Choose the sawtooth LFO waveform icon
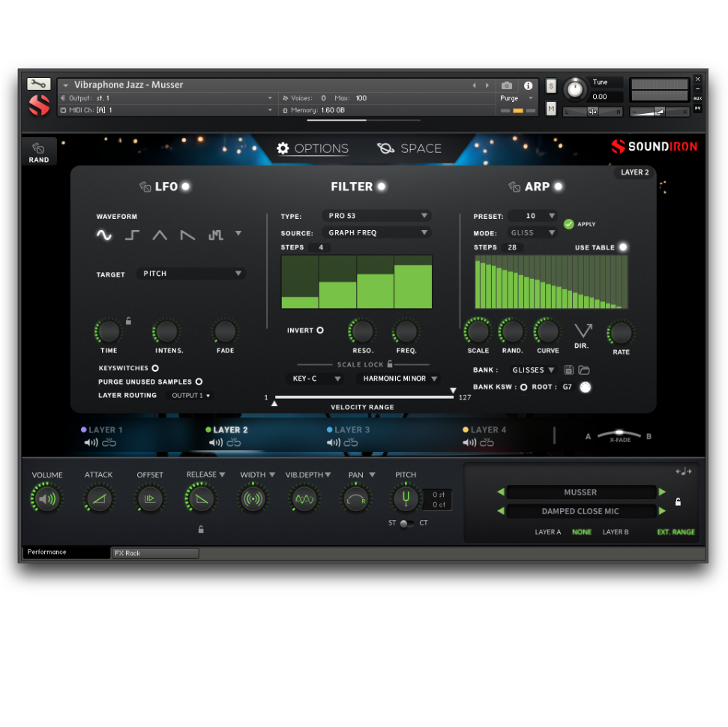Screen dimensions: 728x727 [187, 235]
